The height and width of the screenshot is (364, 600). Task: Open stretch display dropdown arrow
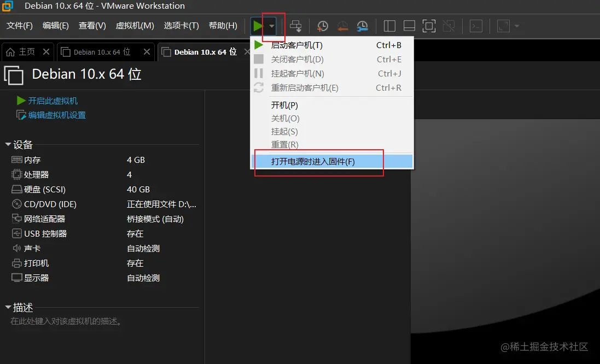tap(517, 26)
